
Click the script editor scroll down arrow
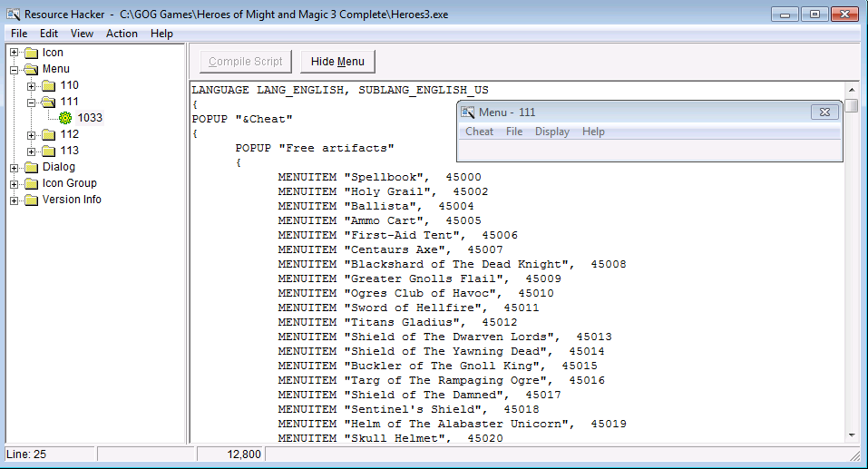click(852, 436)
